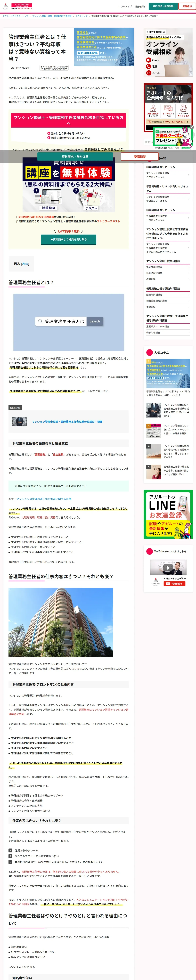
Task: Play the YouTube channel video thumbnail
Action: tap(168, 568)
